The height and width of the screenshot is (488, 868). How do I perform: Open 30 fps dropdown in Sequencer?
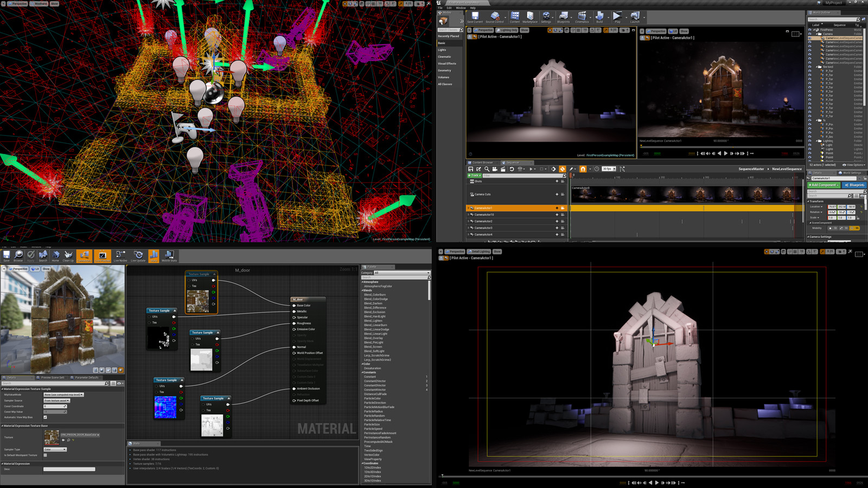(609, 169)
